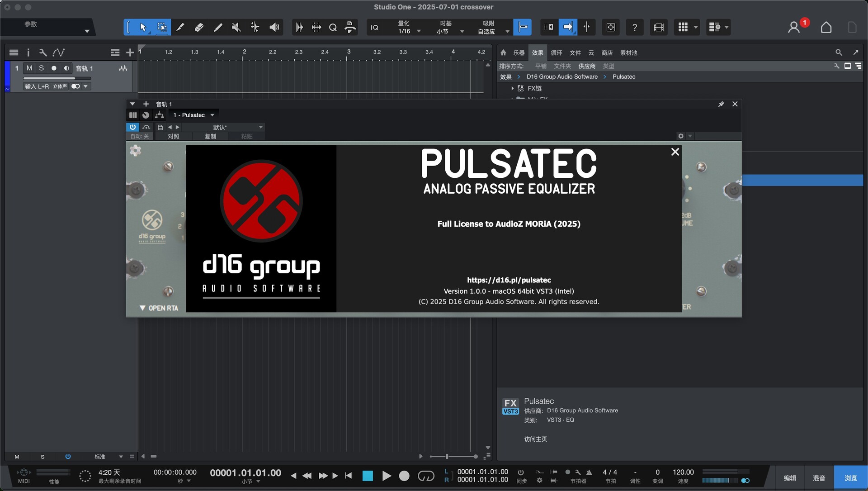Select the Arrow tool in toolbar
The image size is (868, 491).
[x=143, y=27]
